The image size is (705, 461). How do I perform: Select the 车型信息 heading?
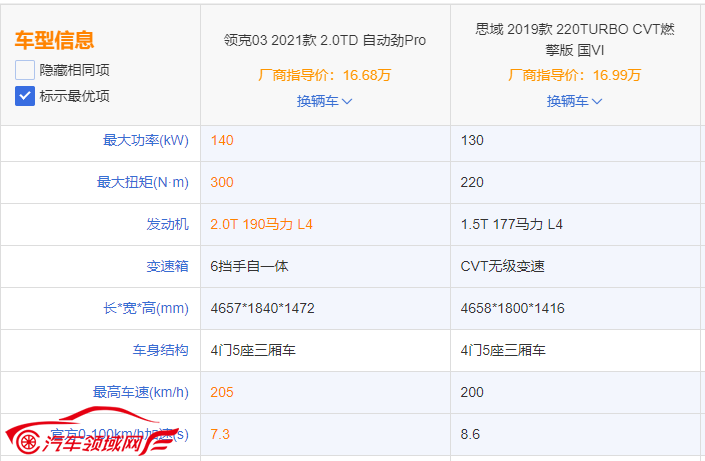click(54, 40)
